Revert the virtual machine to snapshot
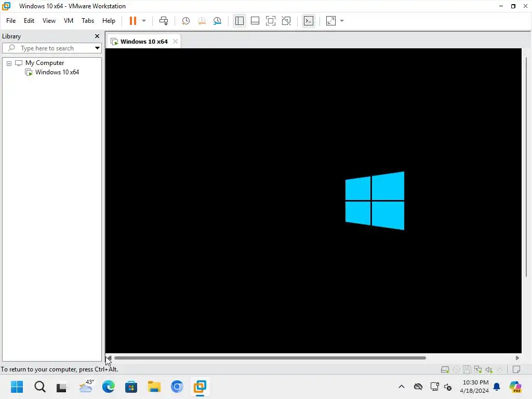 coord(202,21)
